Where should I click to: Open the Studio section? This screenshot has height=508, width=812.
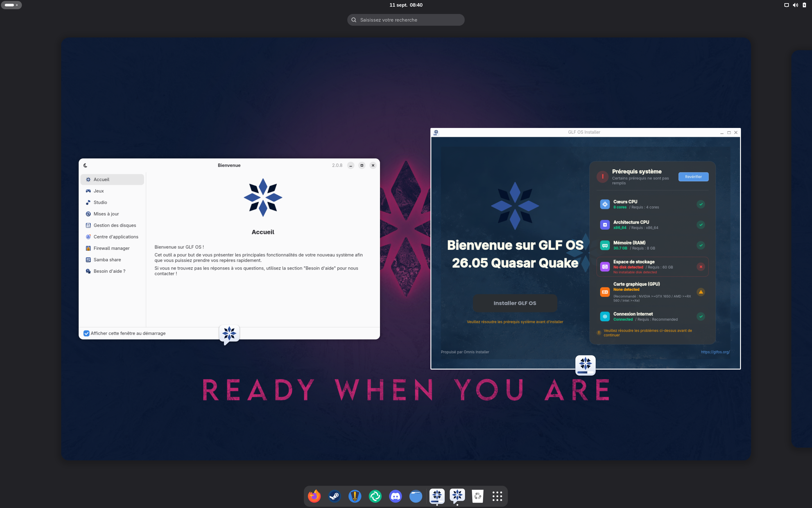point(112,202)
